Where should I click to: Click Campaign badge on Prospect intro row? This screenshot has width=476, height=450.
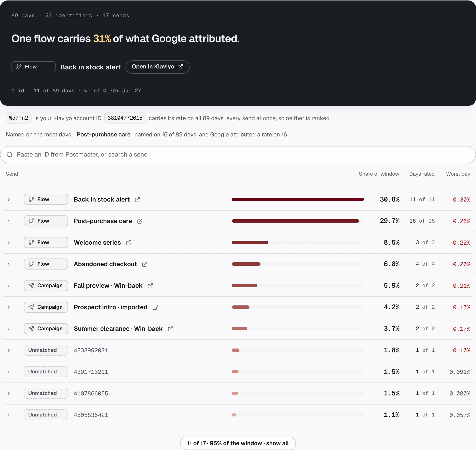pos(46,307)
